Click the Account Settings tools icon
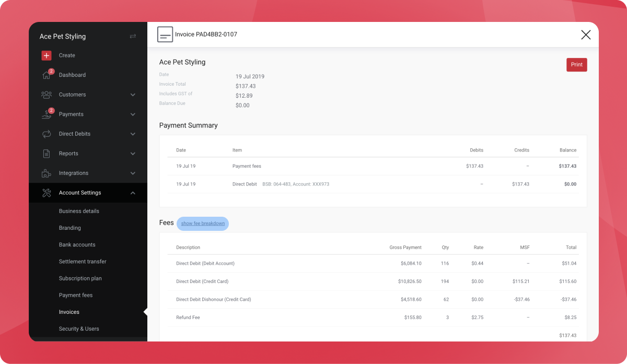This screenshot has height=364, width=627. click(47, 193)
